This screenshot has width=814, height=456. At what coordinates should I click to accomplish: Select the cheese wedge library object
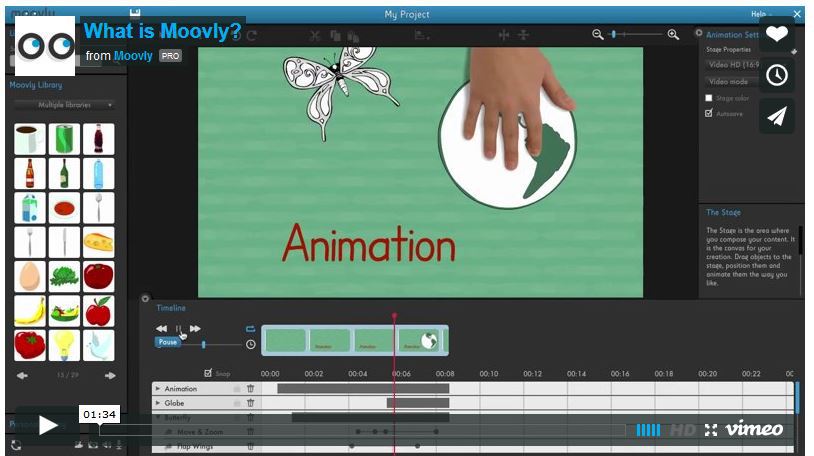click(99, 242)
